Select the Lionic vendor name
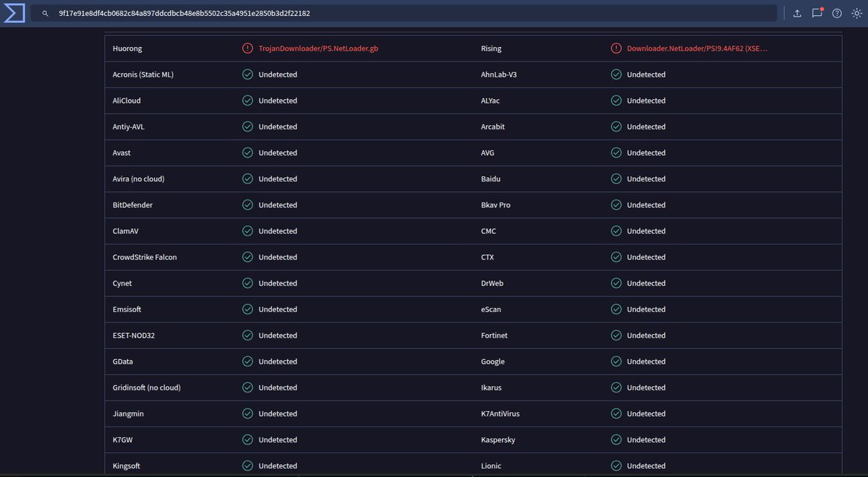 click(x=491, y=465)
